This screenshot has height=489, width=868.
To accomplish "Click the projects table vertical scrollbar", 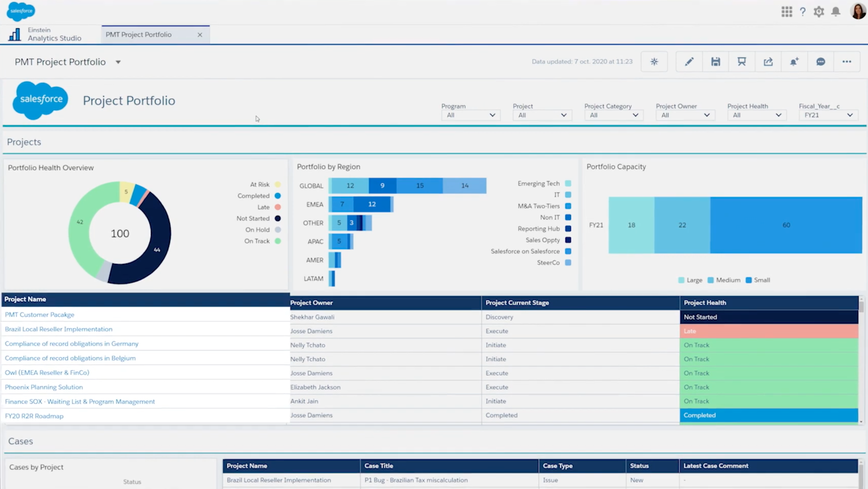I will [x=861, y=360].
